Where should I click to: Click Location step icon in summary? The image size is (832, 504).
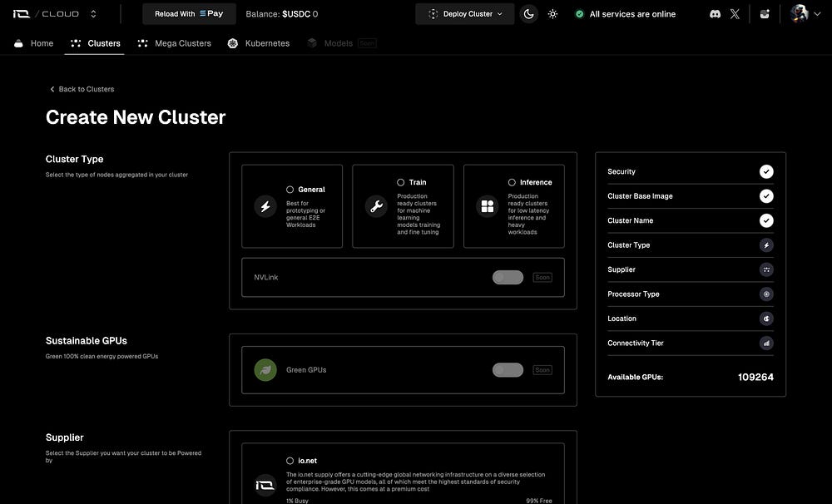(766, 319)
